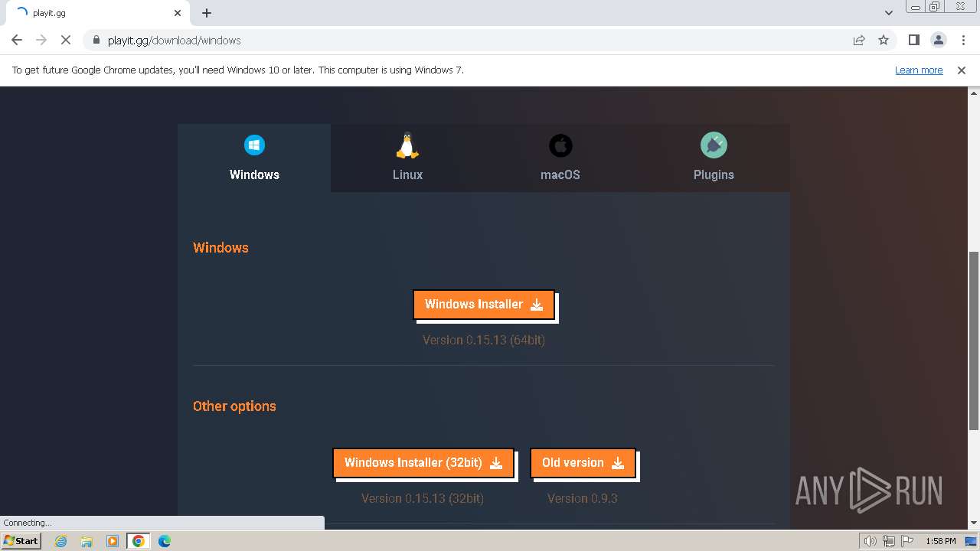Share this page icon
The width and height of the screenshot is (980, 551).
pyautogui.click(x=859, y=41)
